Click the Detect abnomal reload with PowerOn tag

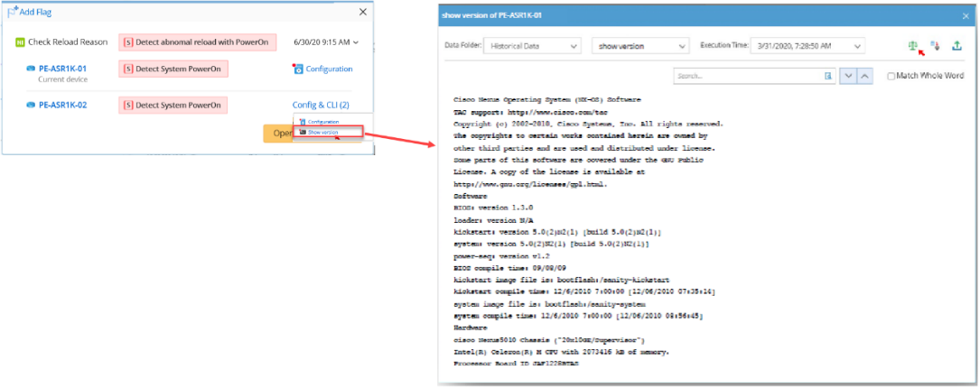197,42
